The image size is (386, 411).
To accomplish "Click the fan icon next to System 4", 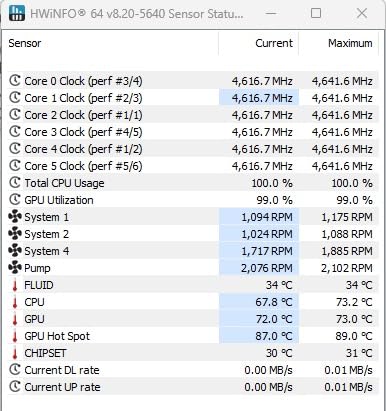I will point(15,251).
